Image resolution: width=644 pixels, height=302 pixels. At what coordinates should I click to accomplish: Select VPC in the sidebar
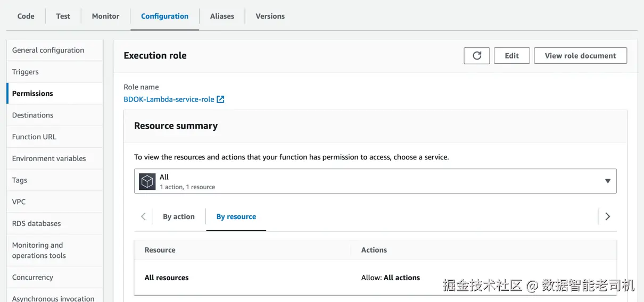pos(19,202)
